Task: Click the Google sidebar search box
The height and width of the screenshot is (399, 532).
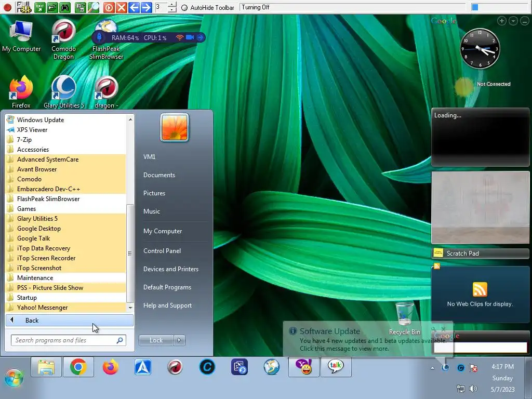Action: (481, 348)
